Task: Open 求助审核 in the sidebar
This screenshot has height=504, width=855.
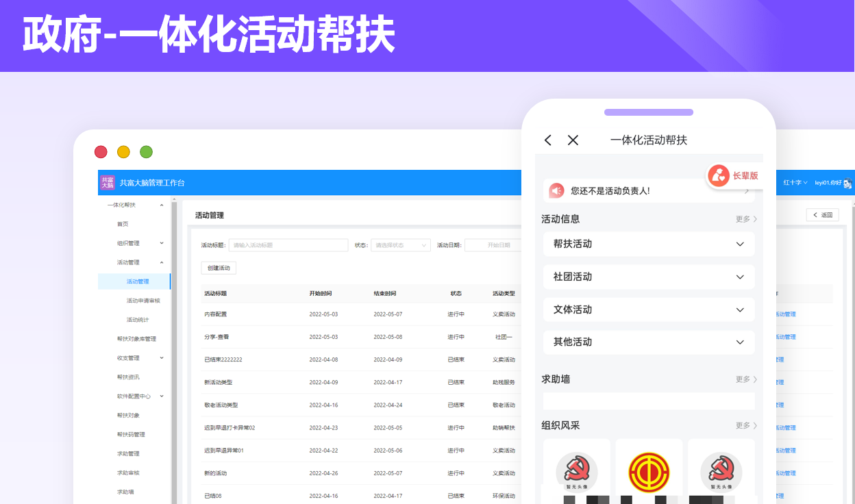Action: coord(128,473)
